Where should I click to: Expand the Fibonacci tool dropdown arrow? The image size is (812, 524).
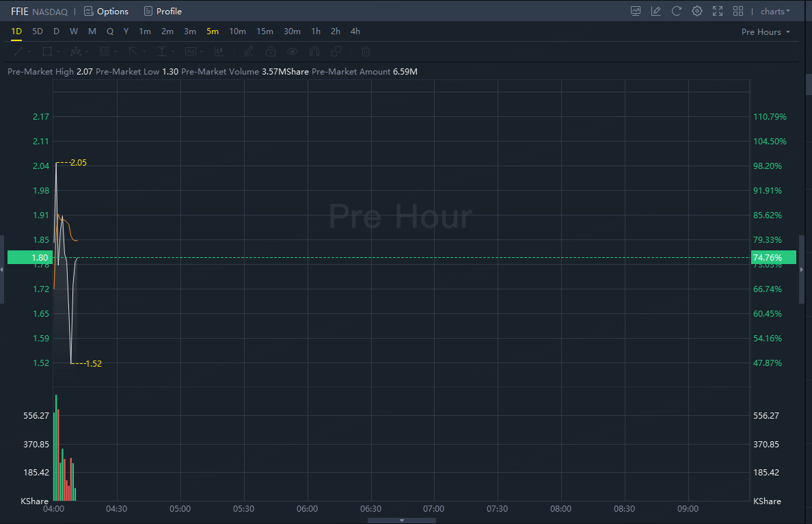pyautogui.click(x=116, y=52)
